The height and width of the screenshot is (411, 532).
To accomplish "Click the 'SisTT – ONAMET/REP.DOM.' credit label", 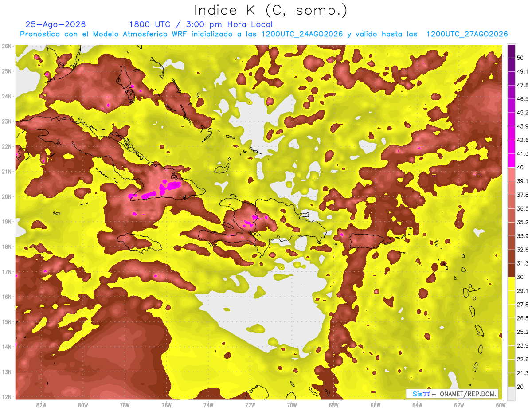I will [452, 394].
